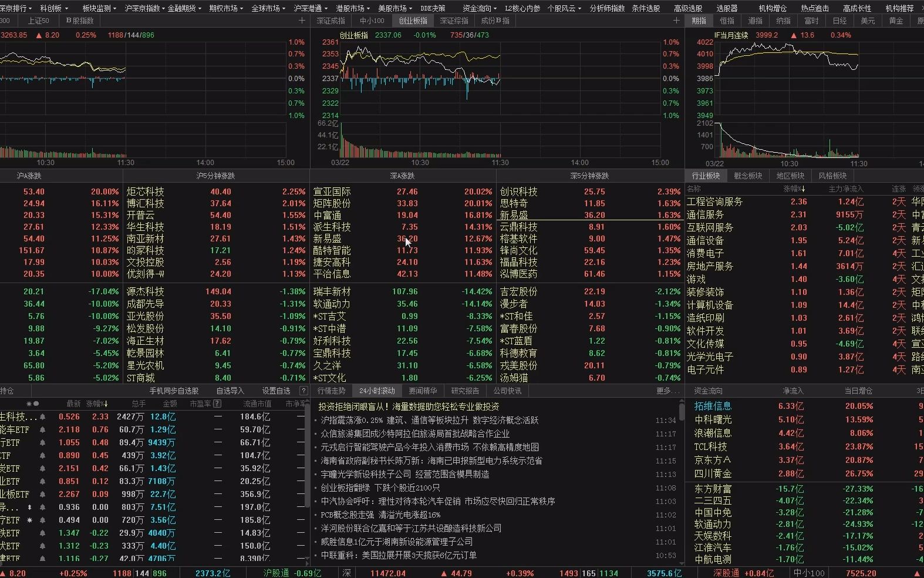
Task: Add an index tab with plus near B股指数
Action: click(302, 21)
